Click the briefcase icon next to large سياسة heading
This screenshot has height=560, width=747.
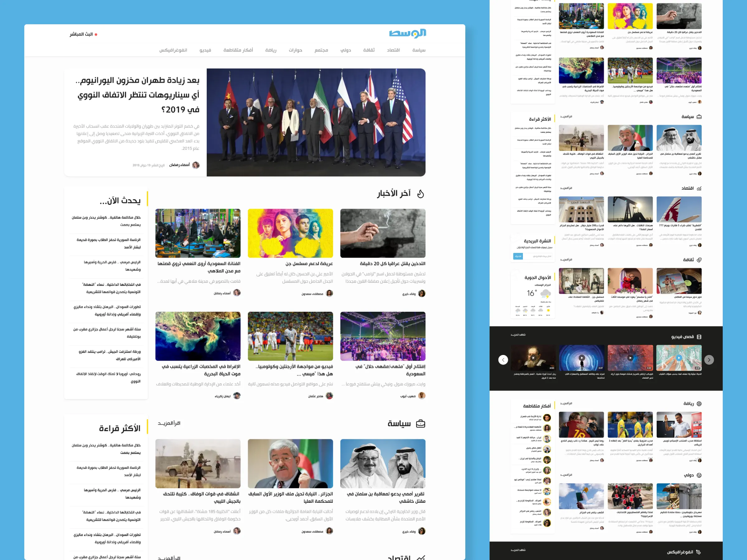[x=420, y=424]
